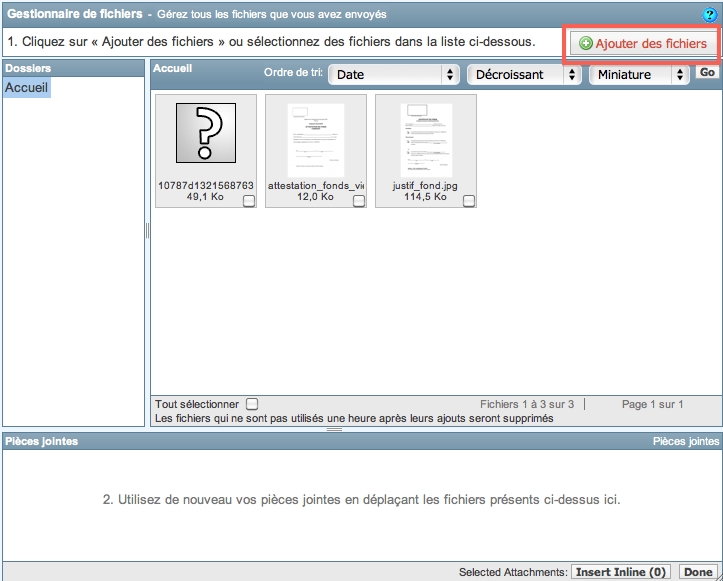Image resolution: width=723 pixels, height=581 pixels.
Task: Click the Pièces jointes link on right
Action: 686,441
